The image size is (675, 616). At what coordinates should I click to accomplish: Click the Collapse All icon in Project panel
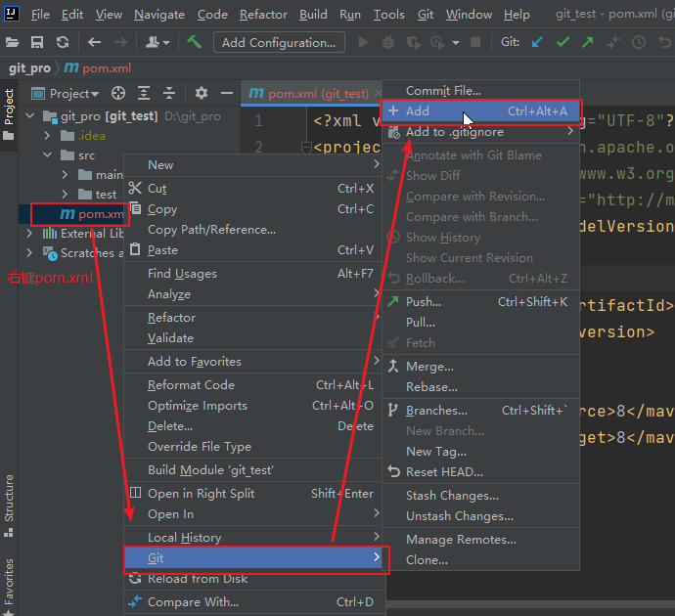coord(169,93)
